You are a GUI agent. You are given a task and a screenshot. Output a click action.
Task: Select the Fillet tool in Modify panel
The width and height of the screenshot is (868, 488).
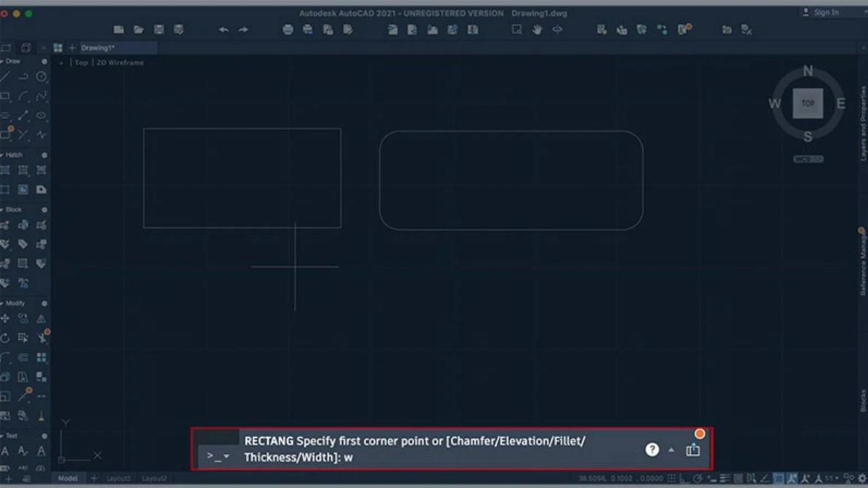5,357
